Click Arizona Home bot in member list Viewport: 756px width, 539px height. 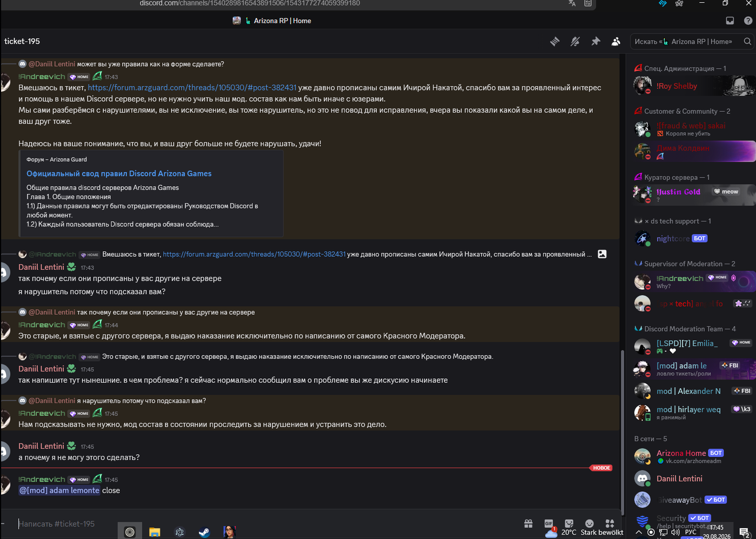point(694,456)
